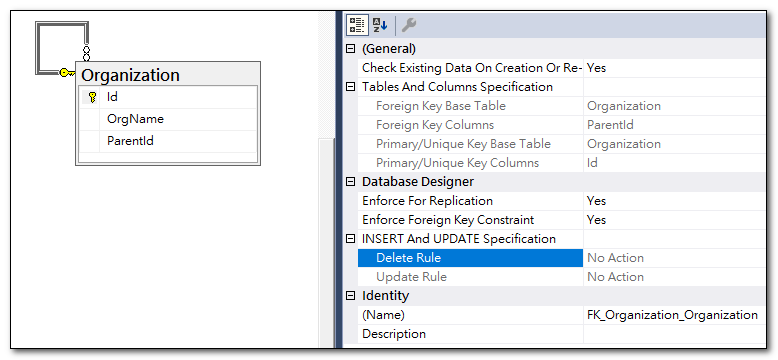Open the Update Rule No Action value
This screenshot has width=778, height=360.
(x=675, y=277)
